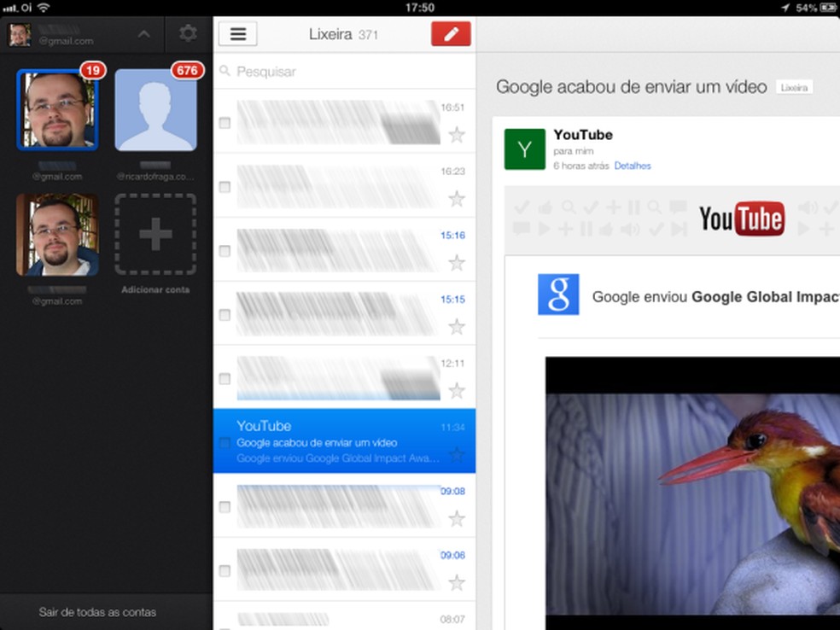Click the small profile photo in top bar
The image size is (840, 630).
(x=20, y=34)
